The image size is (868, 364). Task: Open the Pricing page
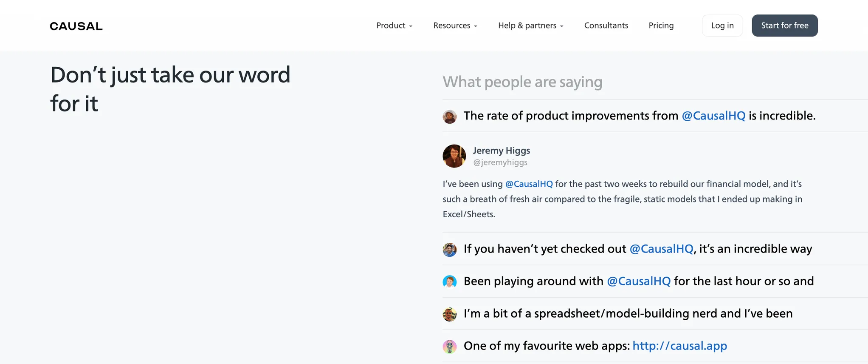click(x=661, y=26)
